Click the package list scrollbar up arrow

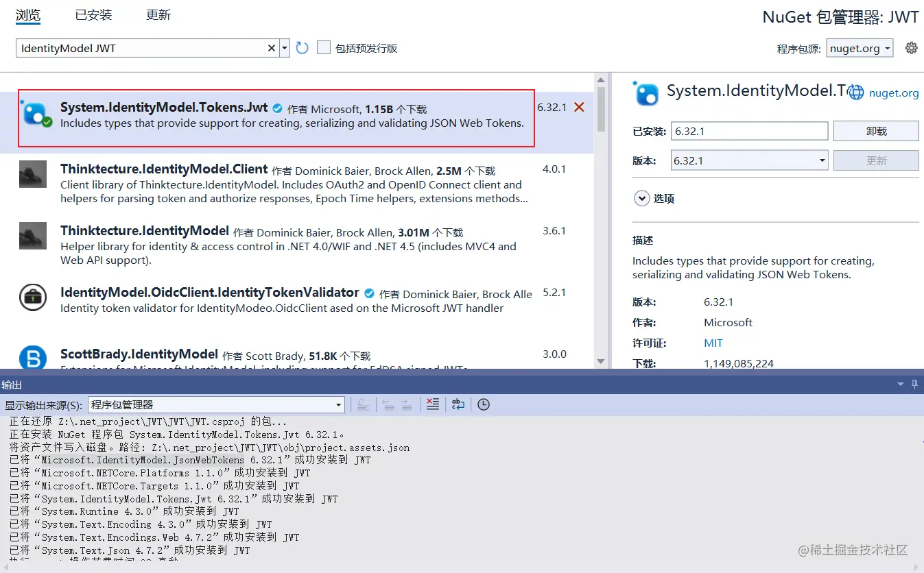click(601, 79)
